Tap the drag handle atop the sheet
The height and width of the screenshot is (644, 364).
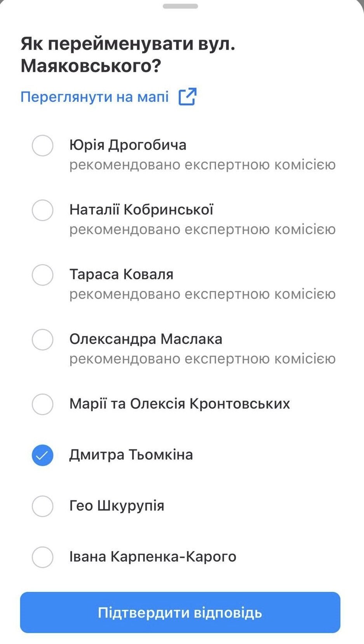[x=180, y=6]
